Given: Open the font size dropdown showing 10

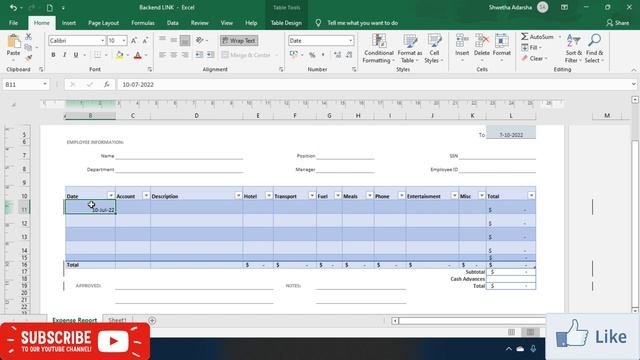Looking at the screenshot, I should pos(124,40).
